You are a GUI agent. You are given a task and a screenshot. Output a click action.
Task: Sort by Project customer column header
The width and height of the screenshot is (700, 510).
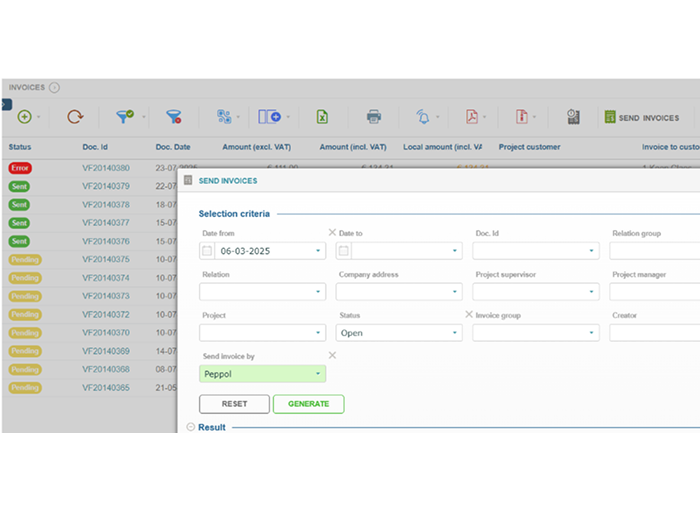(x=529, y=147)
